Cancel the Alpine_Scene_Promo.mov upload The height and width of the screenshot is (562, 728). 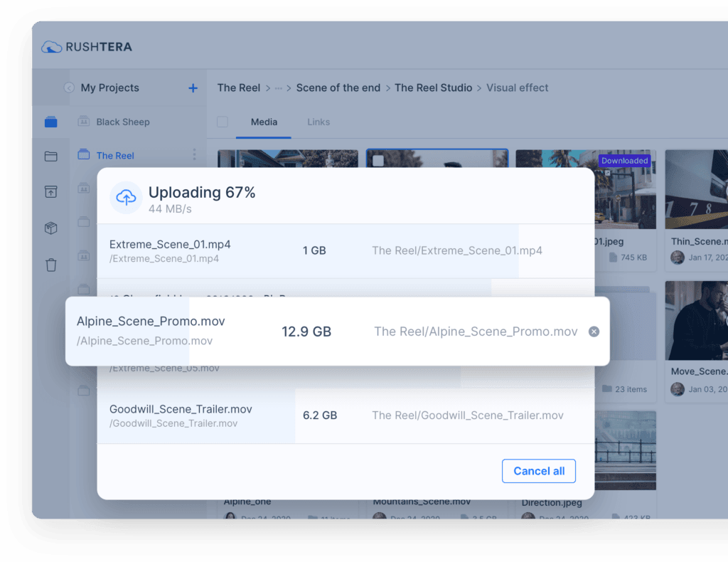pos(594,332)
